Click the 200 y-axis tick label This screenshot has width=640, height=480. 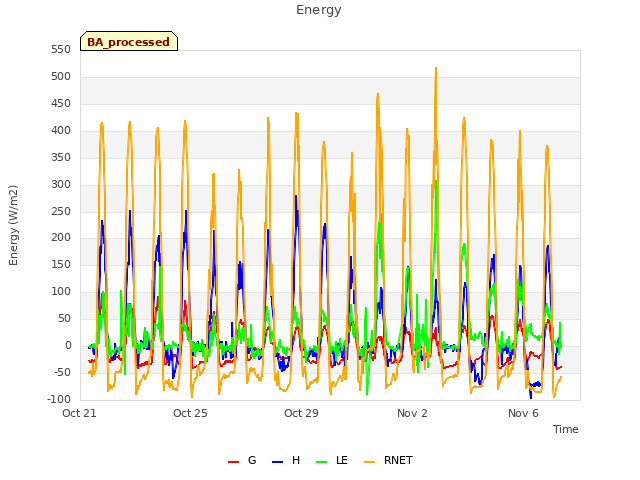[x=61, y=238]
